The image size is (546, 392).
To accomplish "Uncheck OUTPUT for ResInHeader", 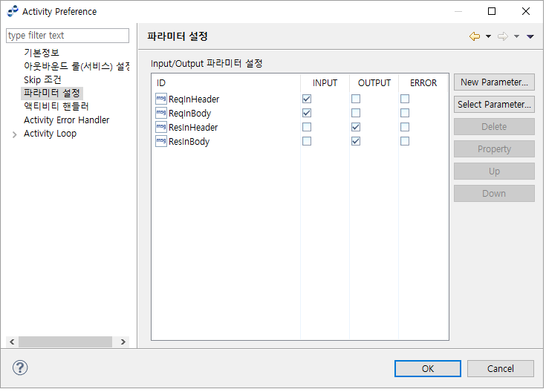I will click(356, 127).
